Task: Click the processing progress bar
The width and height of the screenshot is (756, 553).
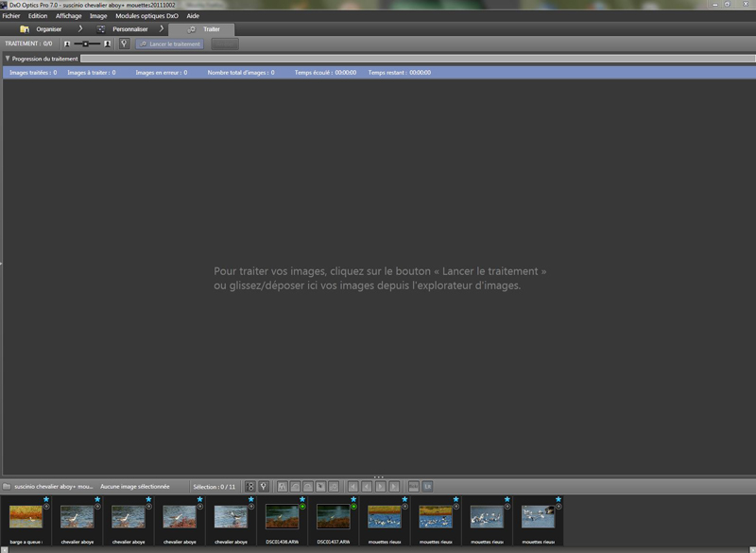Action: point(418,59)
